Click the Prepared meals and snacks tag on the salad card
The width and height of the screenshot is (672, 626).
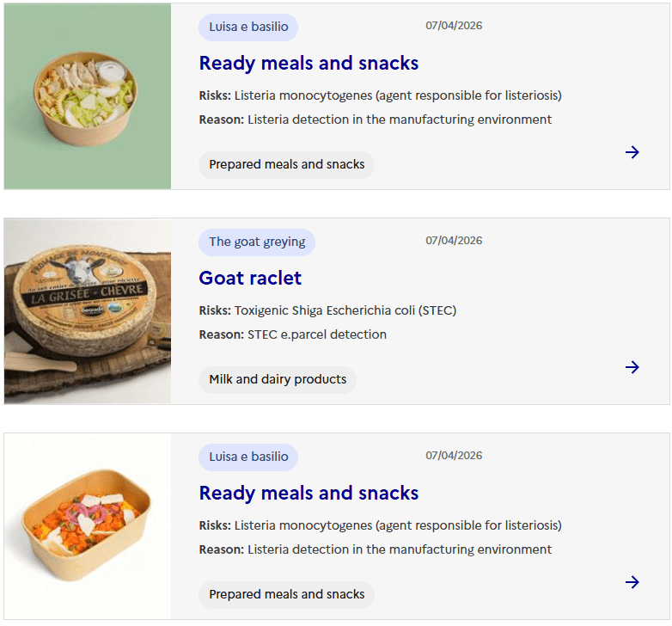tap(286, 164)
